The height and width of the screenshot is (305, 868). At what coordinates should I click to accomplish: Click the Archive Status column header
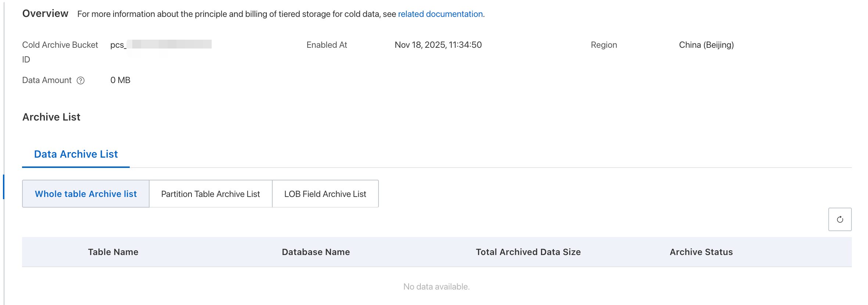[x=701, y=252]
